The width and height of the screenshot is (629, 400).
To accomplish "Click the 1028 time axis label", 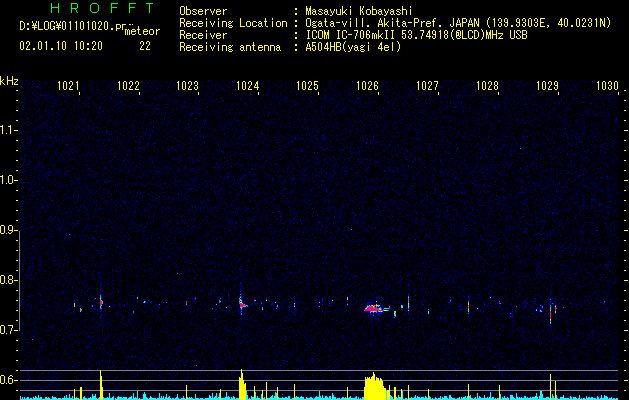I will tap(487, 85).
